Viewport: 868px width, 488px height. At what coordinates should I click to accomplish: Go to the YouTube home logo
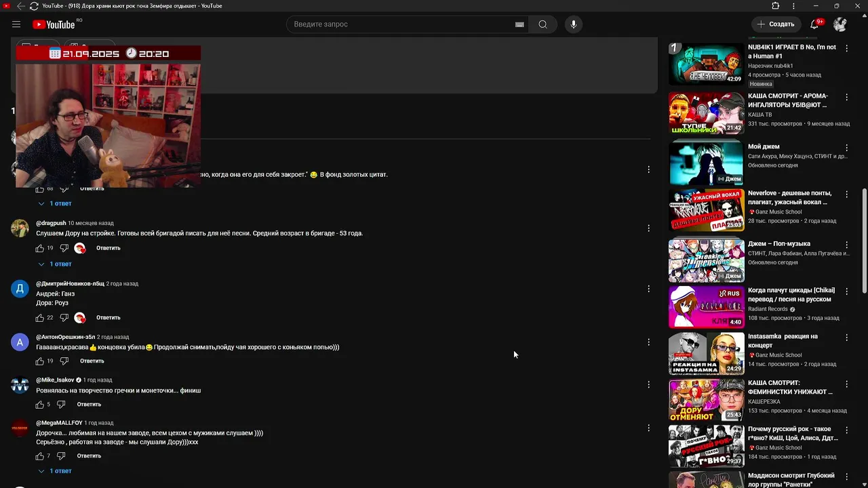[x=54, y=24]
